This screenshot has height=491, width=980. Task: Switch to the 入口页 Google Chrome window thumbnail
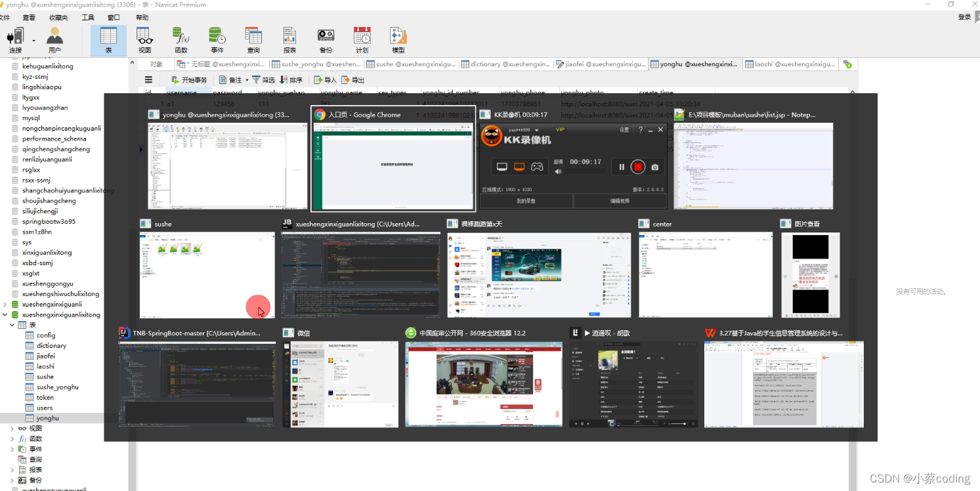393,160
